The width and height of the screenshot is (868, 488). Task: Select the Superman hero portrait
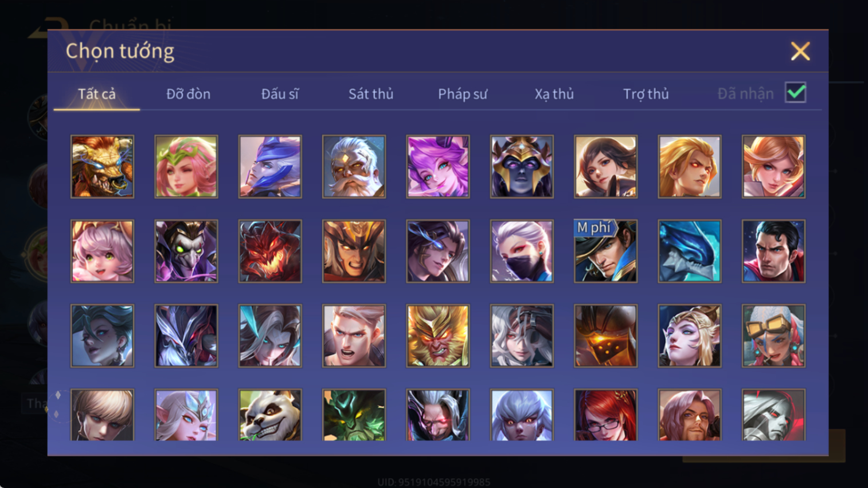pyautogui.click(x=773, y=251)
